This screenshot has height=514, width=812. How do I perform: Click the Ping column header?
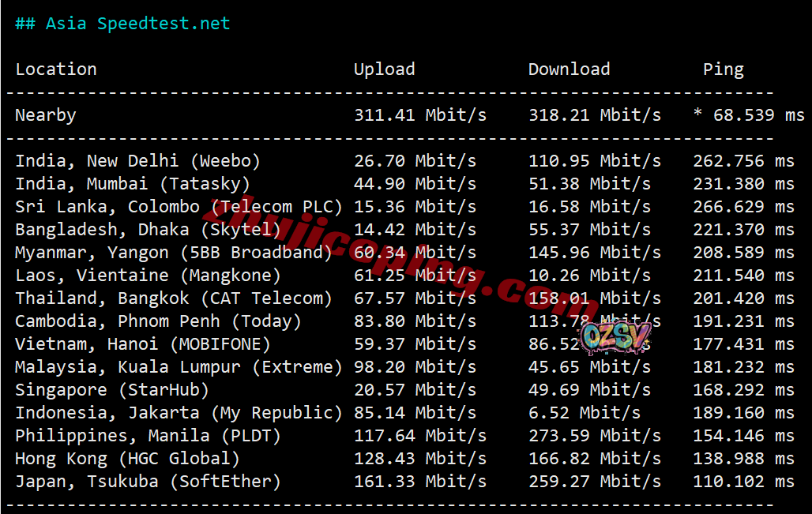pyautogui.click(x=723, y=69)
